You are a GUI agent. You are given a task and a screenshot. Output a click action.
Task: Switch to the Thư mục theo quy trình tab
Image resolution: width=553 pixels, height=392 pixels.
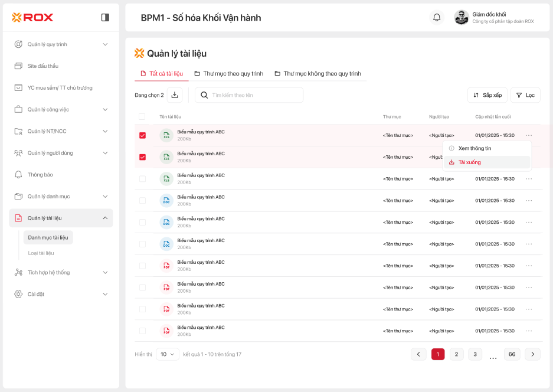point(228,74)
